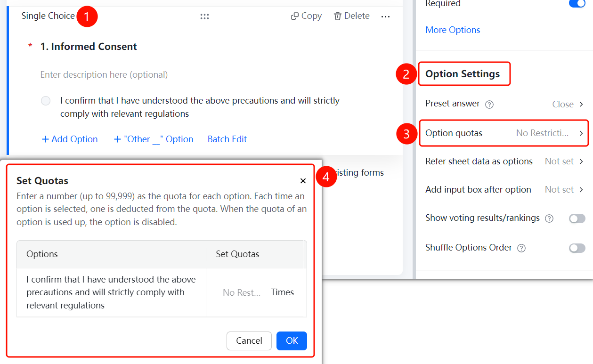
Task: Close the Set Quotas dialog
Action: (303, 181)
